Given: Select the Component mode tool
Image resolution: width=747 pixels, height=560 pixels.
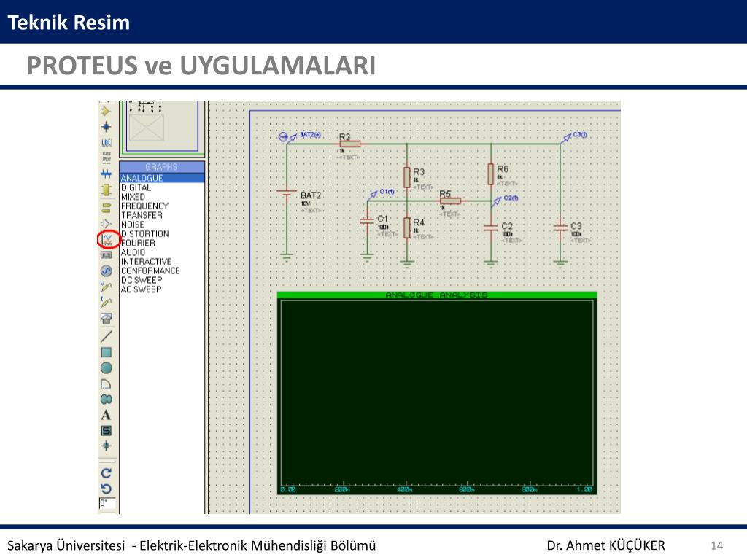Looking at the screenshot, I should tap(106, 112).
